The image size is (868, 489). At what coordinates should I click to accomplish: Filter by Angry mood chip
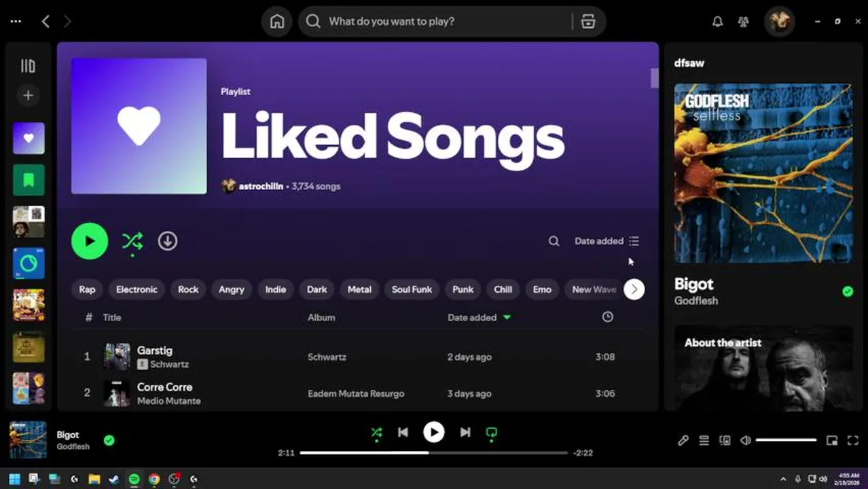pyautogui.click(x=231, y=289)
